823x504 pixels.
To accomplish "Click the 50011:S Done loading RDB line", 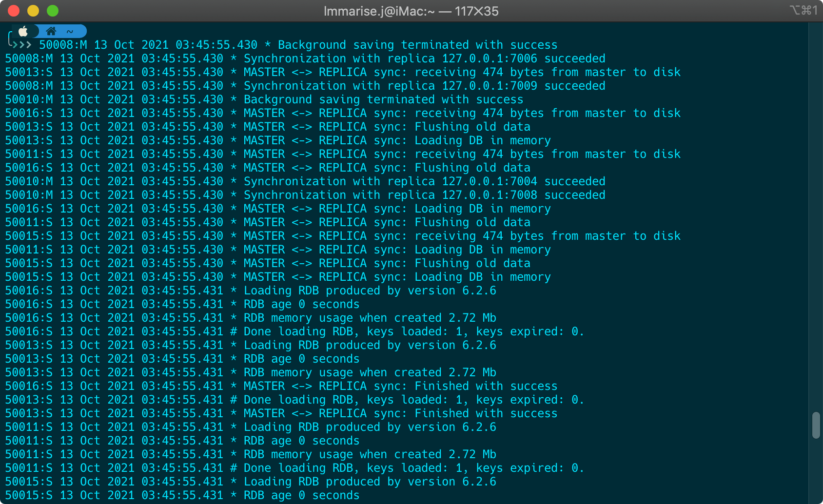I will point(294,468).
